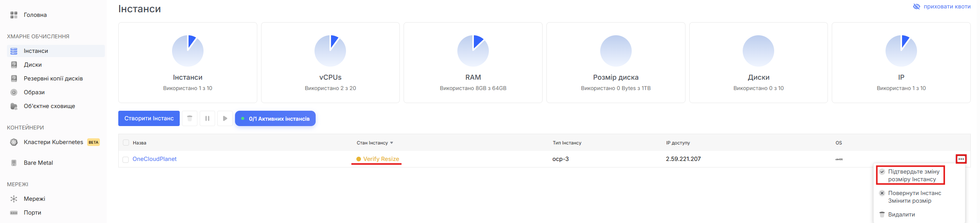980x223 pixels.
Task: Click the Головна dashboard icon
Action: [14, 15]
